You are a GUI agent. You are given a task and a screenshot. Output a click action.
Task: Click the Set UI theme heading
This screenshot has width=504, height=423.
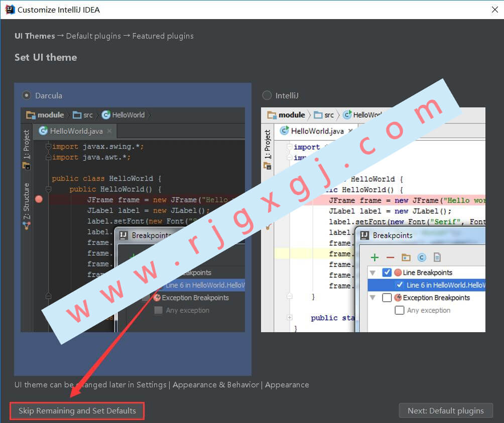click(46, 58)
